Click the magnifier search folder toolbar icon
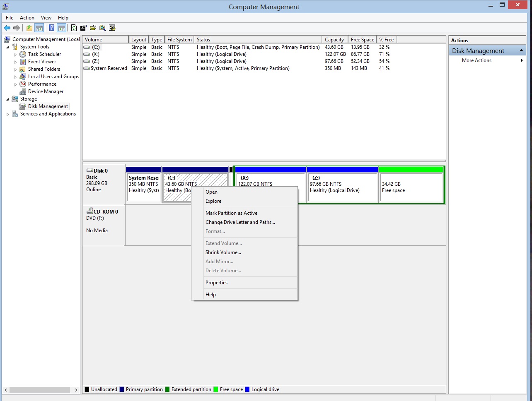Image resolution: width=532 pixels, height=401 pixels. tap(102, 28)
